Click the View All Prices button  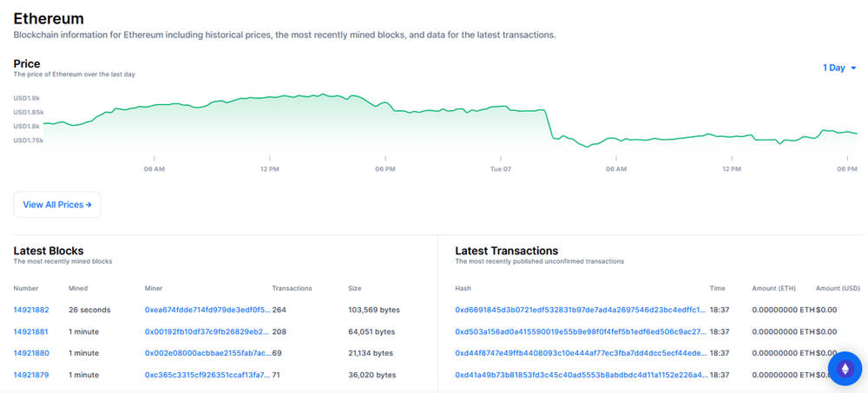[x=57, y=205]
